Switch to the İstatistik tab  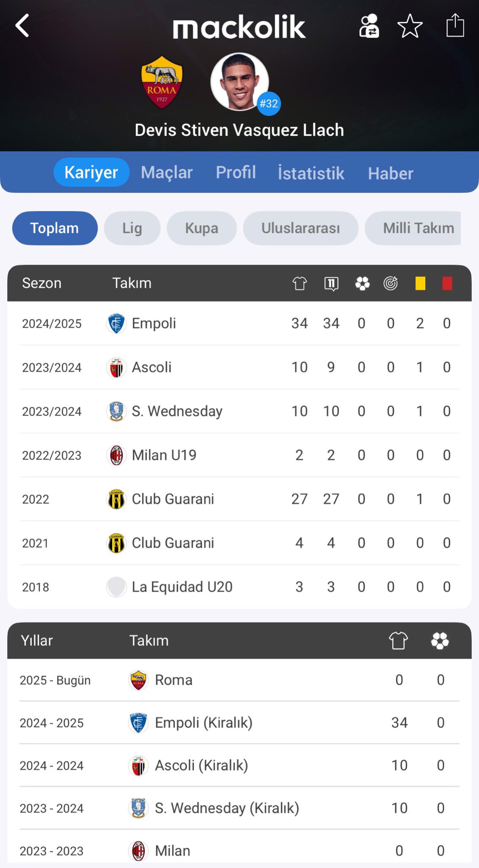click(311, 173)
